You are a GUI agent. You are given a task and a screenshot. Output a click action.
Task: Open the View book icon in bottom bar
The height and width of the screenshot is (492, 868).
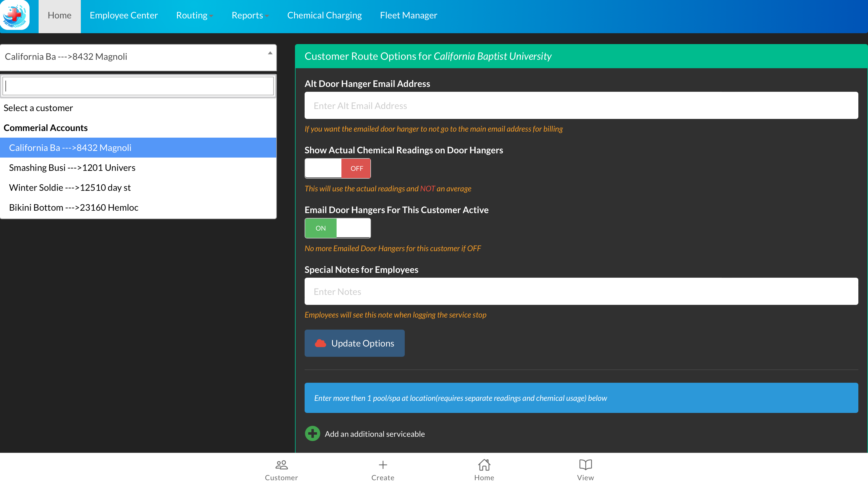585,465
